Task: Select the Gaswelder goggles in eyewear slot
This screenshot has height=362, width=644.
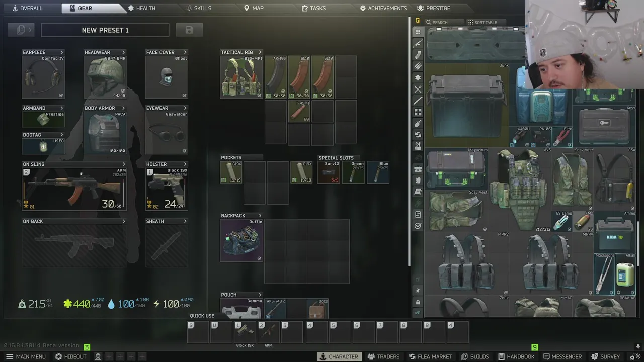Action: point(167,133)
